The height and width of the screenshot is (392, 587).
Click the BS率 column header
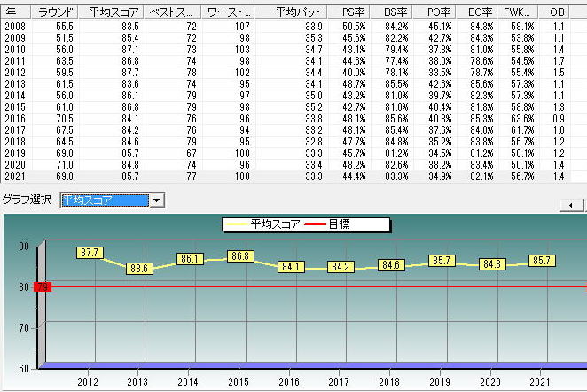[x=391, y=12]
